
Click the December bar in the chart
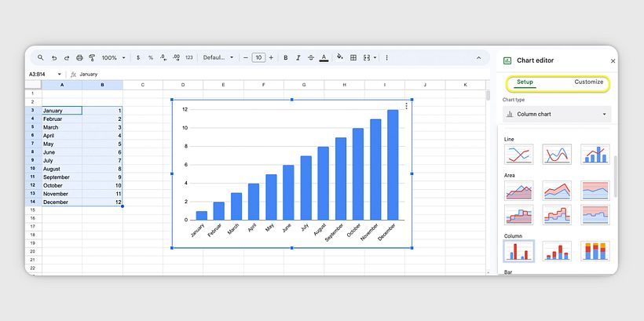[x=393, y=165]
